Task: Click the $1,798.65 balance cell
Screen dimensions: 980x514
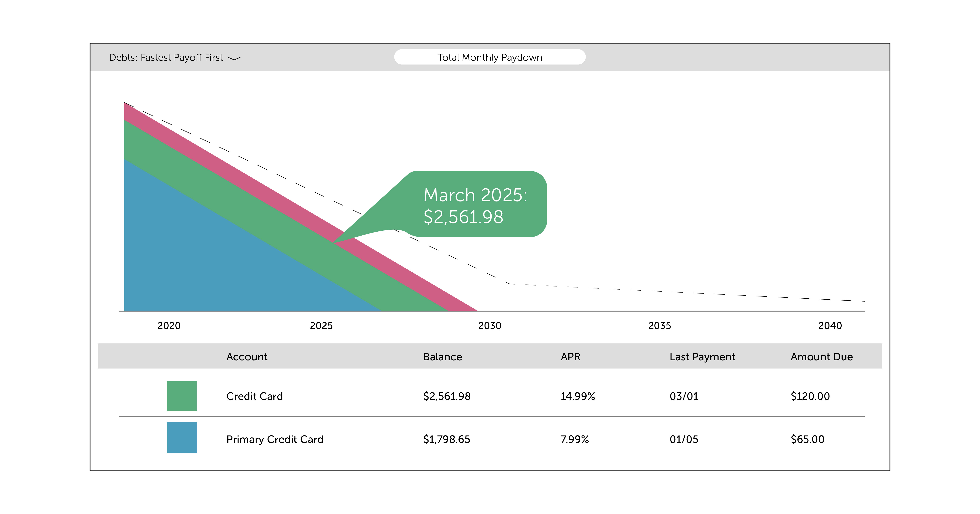Action: (447, 439)
